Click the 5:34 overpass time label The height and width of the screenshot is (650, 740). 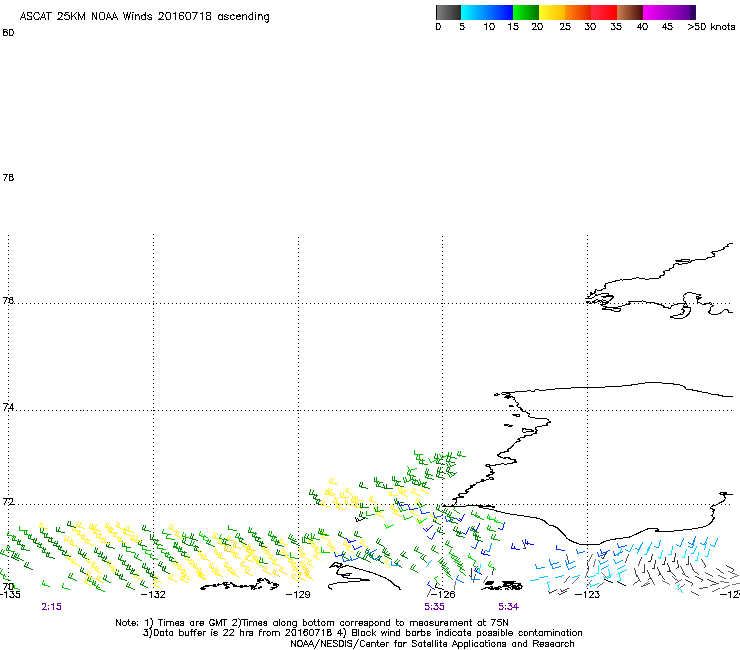click(x=508, y=607)
